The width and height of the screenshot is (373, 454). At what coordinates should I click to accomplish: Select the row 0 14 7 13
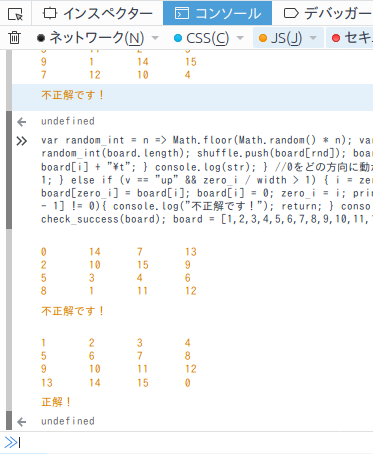119,252
